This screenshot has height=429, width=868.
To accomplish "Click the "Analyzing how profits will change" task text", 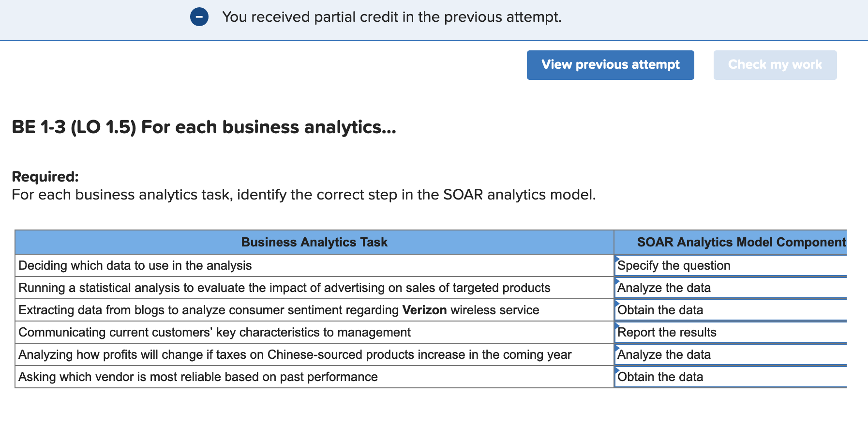I will coord(295,354).
